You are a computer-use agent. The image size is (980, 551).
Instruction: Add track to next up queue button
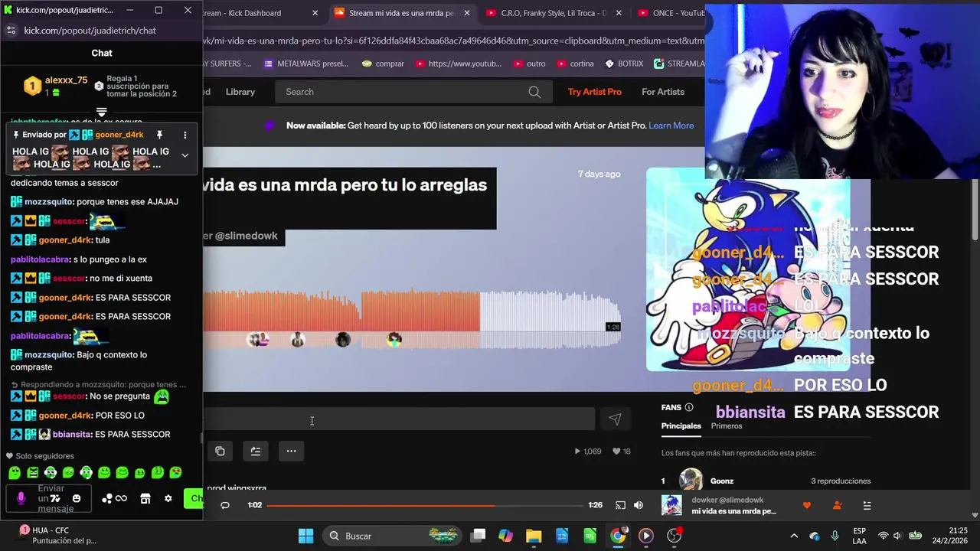pos(256,451)
